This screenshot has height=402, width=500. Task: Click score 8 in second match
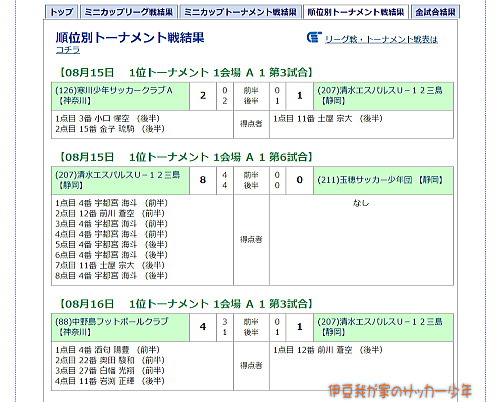203,180
